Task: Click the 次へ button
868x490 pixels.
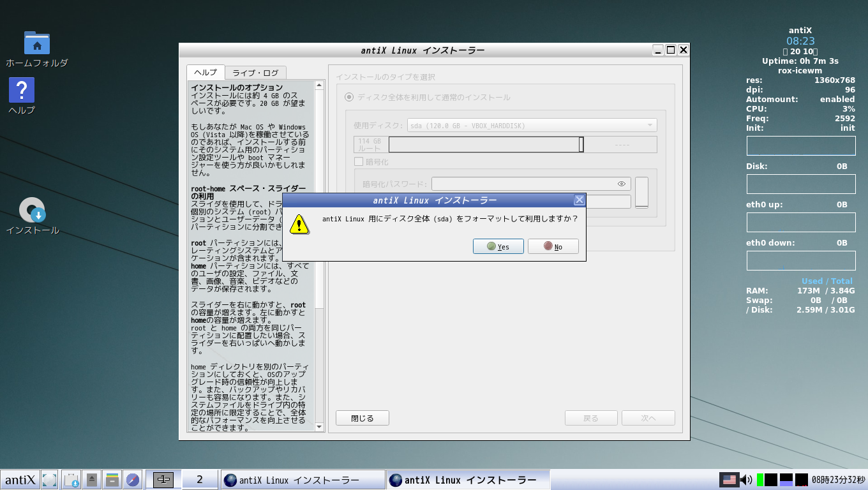Action: click(648, 418)
